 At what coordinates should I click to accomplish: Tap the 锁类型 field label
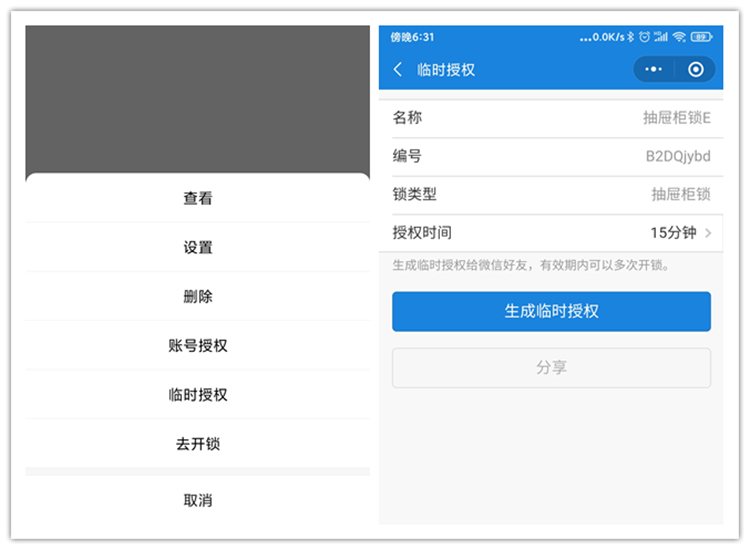(414, 194)
